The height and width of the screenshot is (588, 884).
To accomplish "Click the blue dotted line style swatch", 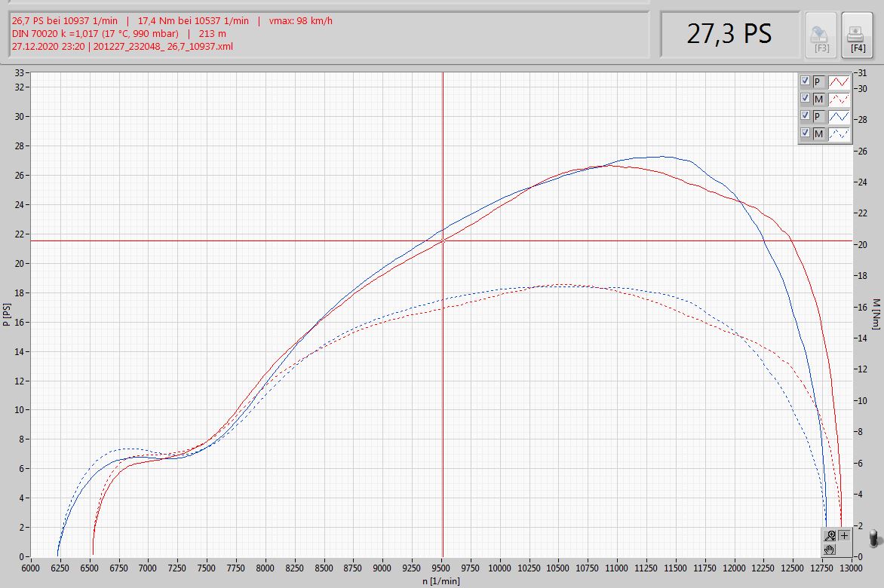I will click(839, 133).
